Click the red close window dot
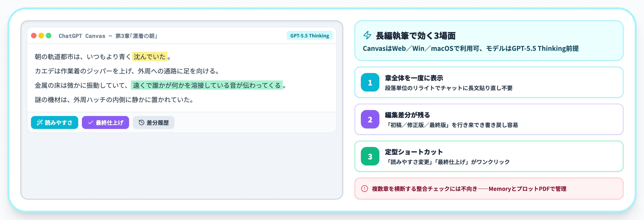644x220 pixels. tap(34, 36)
